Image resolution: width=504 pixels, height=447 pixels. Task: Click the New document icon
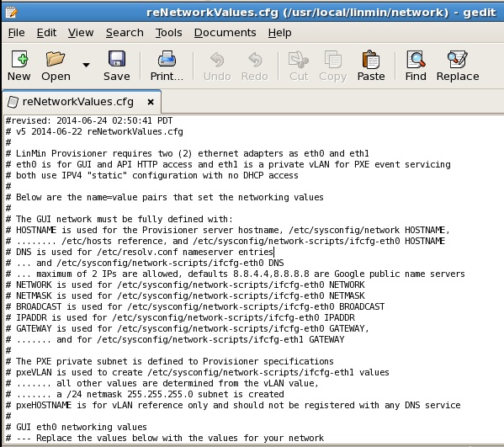(19, 59)
